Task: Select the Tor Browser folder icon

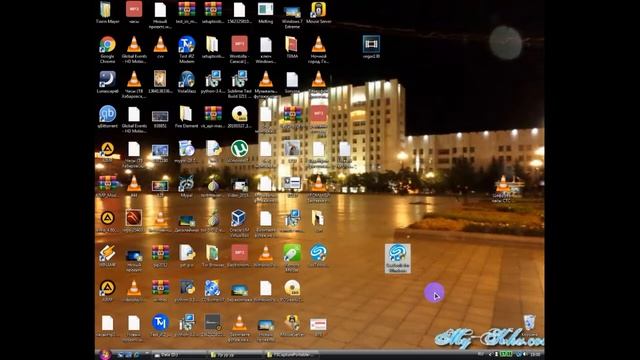Action: 213,253
